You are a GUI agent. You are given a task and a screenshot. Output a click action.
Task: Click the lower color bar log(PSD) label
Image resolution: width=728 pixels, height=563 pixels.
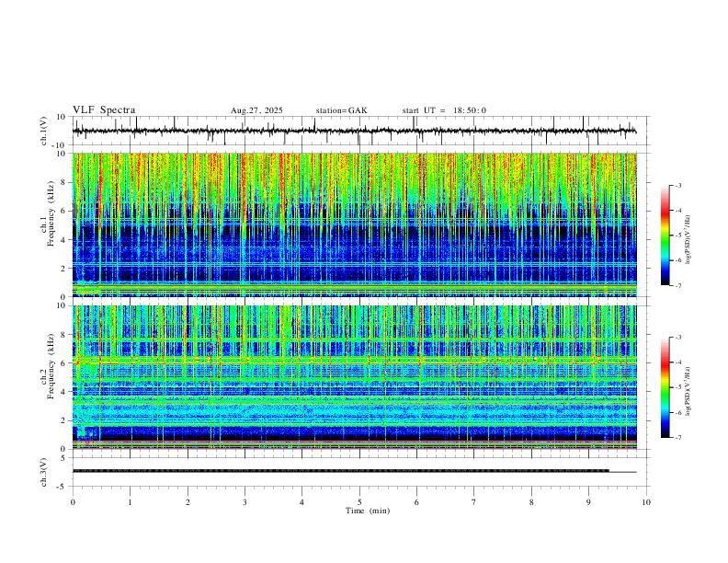(x=688, y=391)
